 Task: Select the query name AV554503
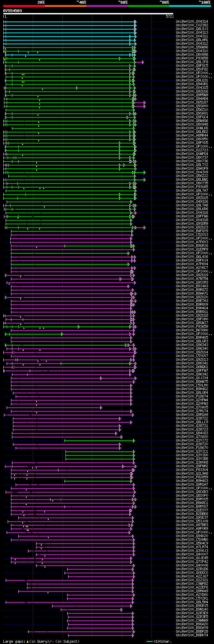(x=13, y=11)
